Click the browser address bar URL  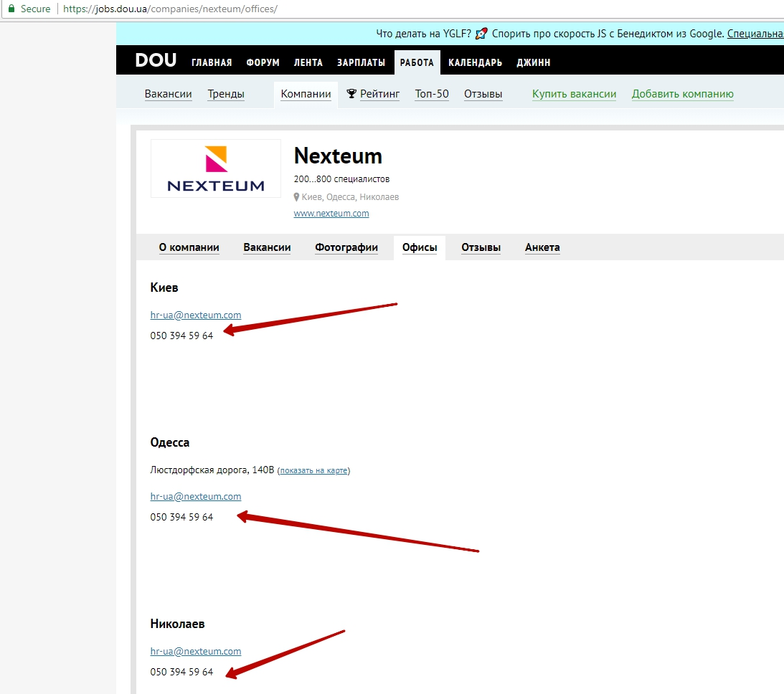point(170,9)
